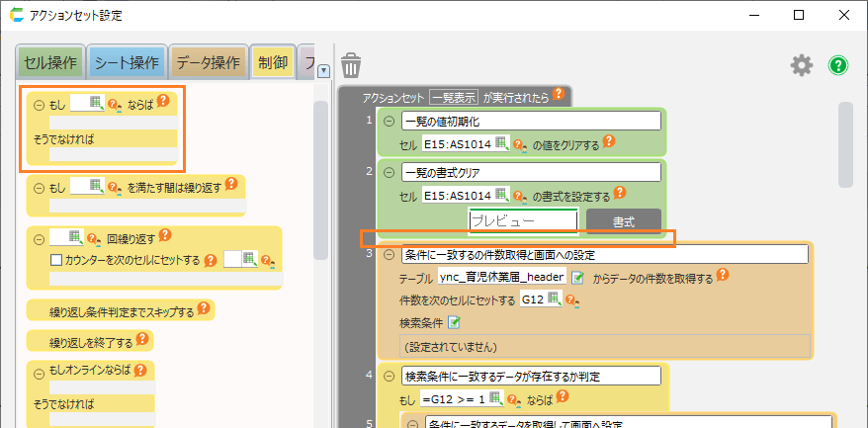This screenshot has width=868, height=428.
Task: Click the 一覧の書式クリア name field
Action: tap(531, 172)
